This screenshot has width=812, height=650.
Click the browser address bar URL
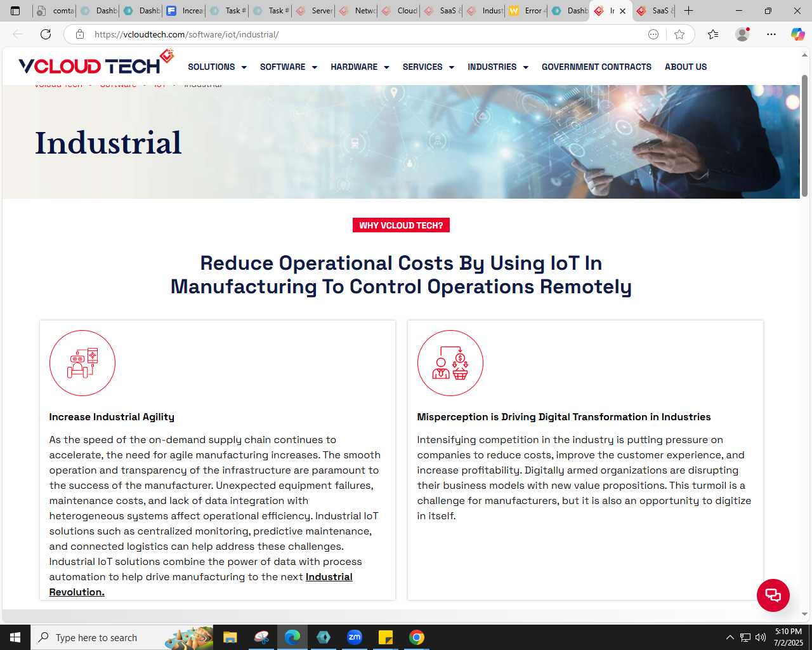(187, 34)
